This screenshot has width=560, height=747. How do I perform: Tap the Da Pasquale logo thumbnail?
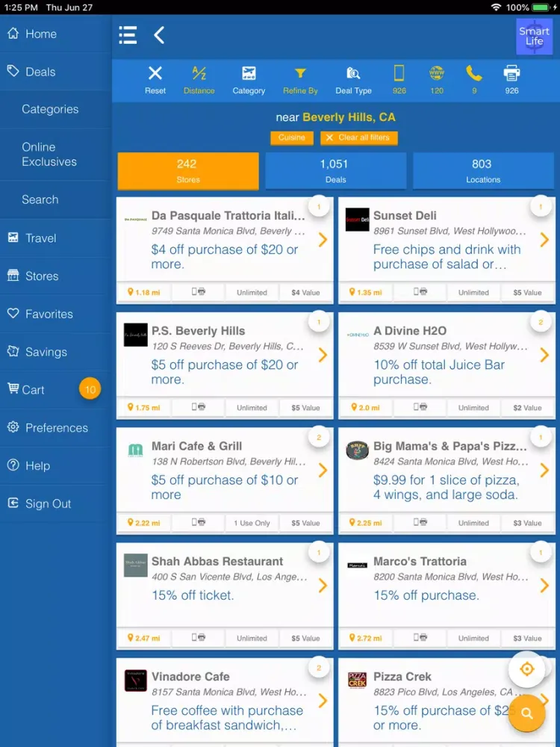(136, 220)
